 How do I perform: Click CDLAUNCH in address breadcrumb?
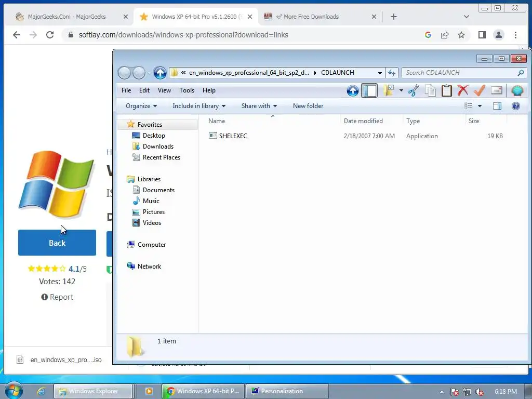338,73
